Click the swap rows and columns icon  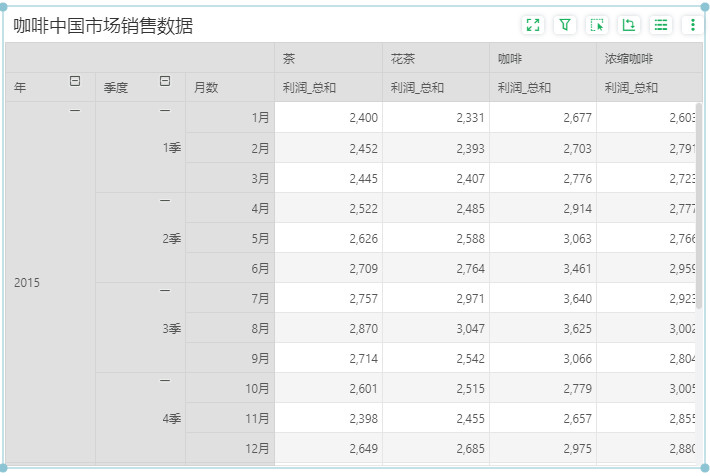coord(628,25)
